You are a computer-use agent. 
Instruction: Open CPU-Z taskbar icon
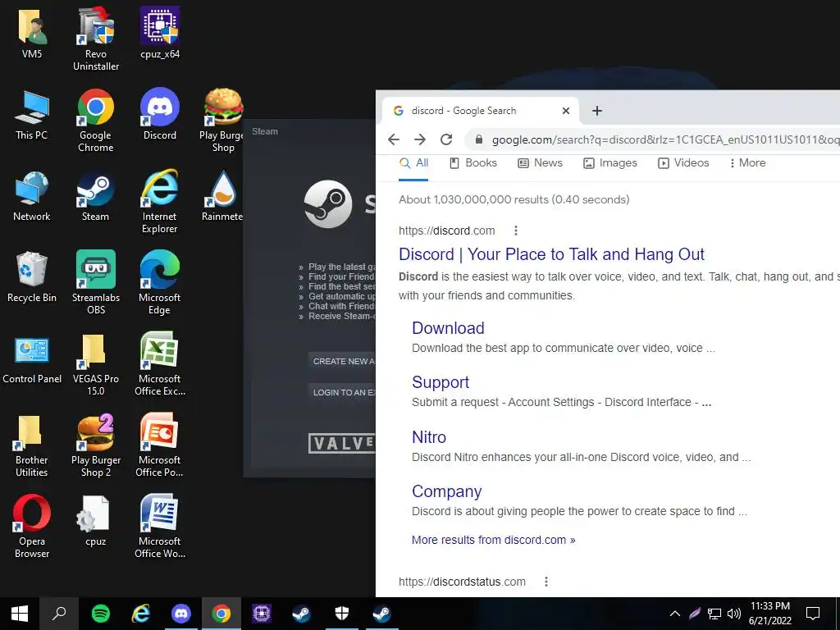[262, 614]
